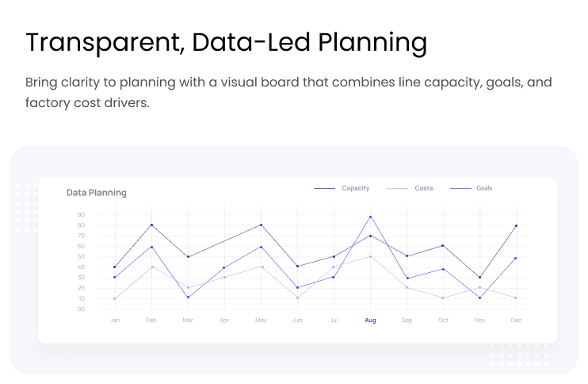Screen dimensions: 588x384
Task: Click the Data Planning chart title
Action: click(x=96, y=193)
